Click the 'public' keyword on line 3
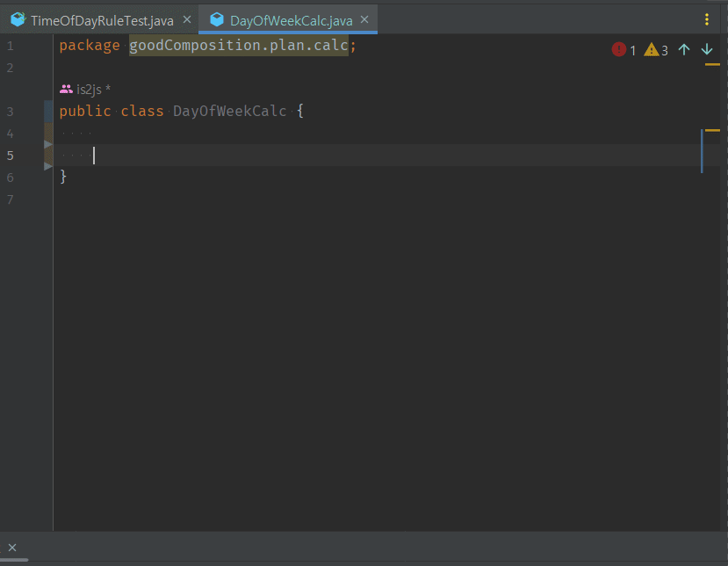 (x=85, y=111)
